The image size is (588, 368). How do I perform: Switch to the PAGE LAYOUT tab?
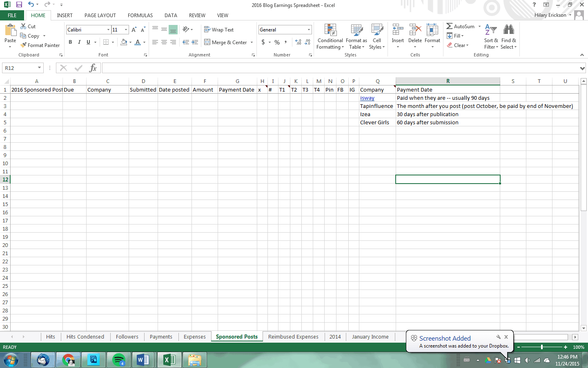[100, 15]
